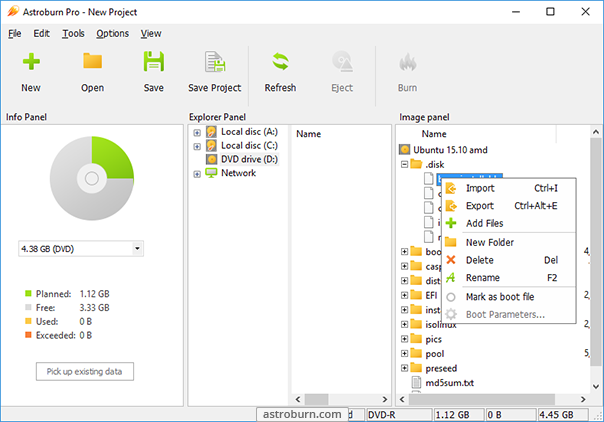Select the Network icon in Explorer Panel
The width and height of the screenshot is (604, 422).
point(211,173)
